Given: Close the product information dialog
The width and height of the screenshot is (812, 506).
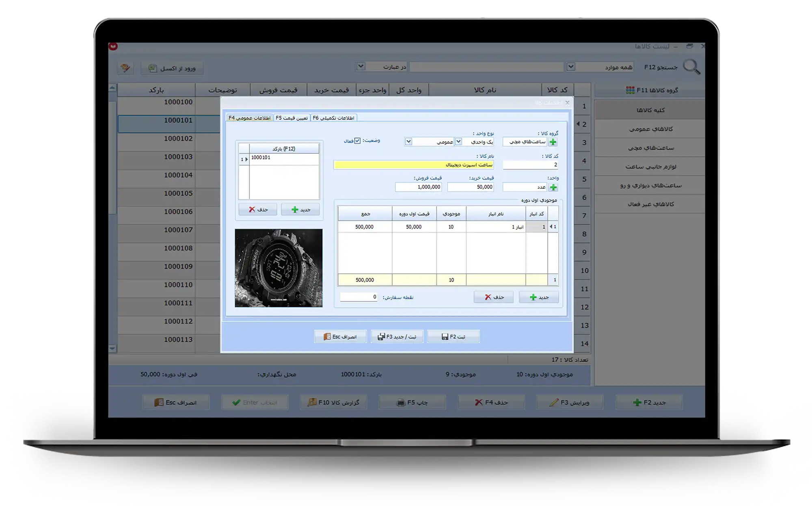Looking at the screenshot, I should [x=567, y=103].
